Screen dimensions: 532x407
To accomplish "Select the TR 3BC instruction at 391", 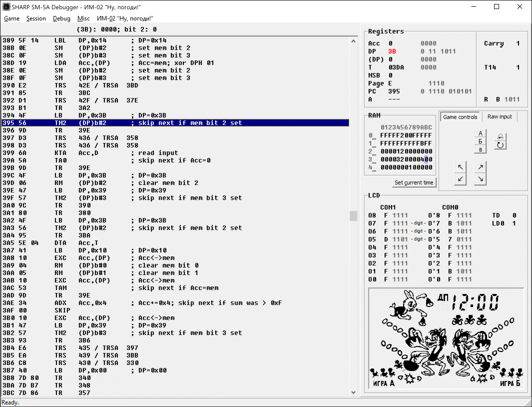I will [175, 93].
